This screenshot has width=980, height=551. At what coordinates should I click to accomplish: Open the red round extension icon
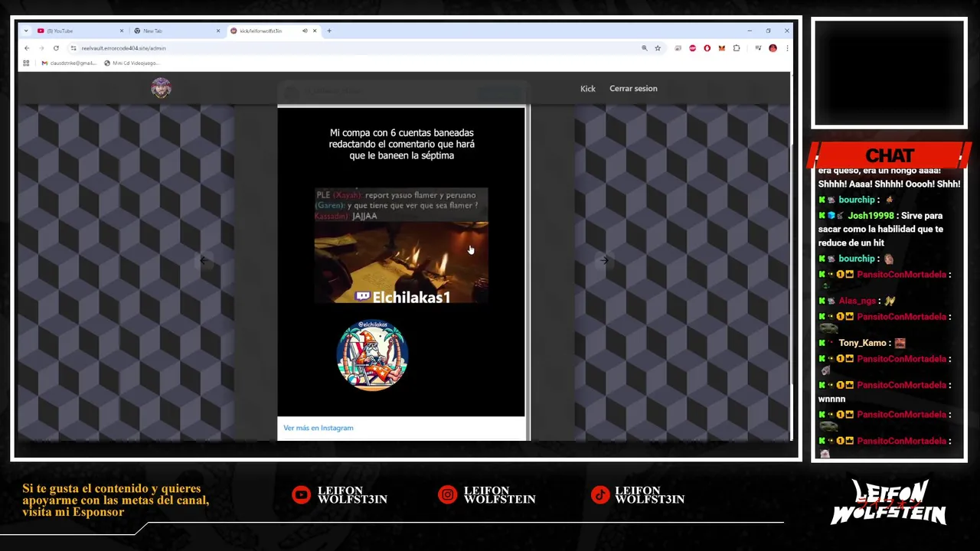click(693, 48)
